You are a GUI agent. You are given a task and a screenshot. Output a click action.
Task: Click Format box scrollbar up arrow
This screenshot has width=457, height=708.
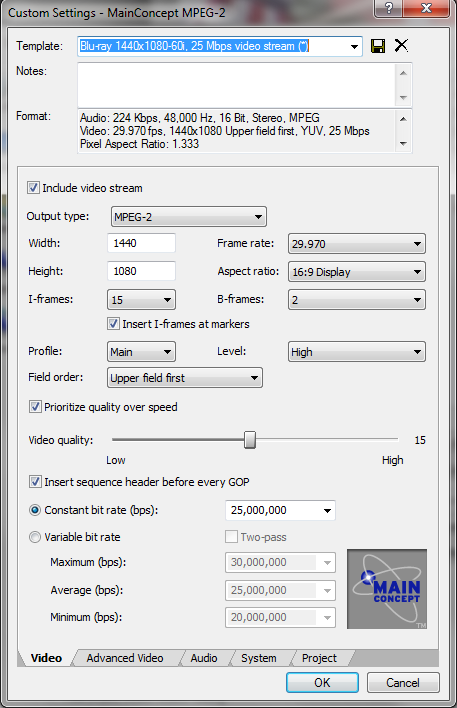click(x=403, y=119)
